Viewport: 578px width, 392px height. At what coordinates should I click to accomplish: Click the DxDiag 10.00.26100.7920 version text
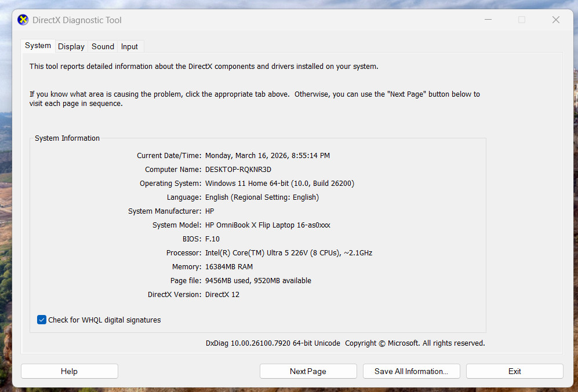click(273, 343)
